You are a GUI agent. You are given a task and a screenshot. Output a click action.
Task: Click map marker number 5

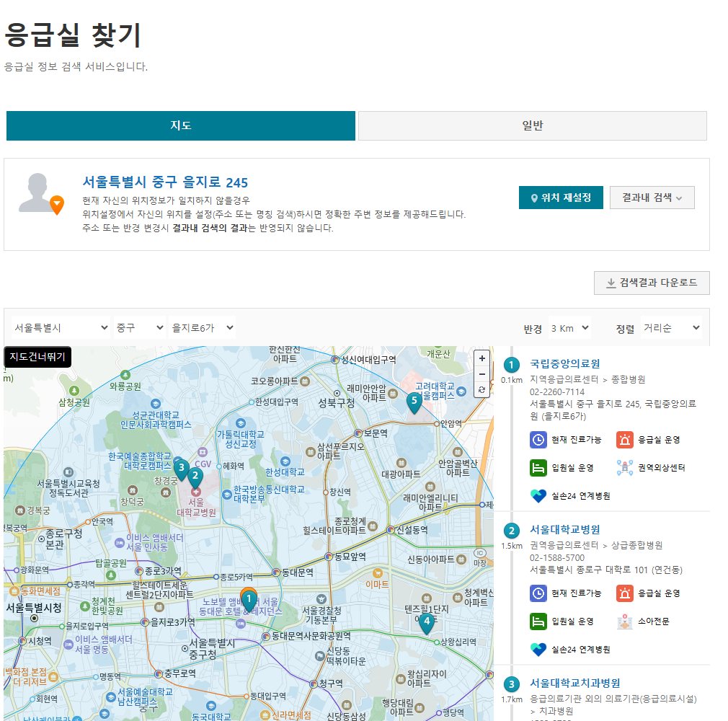click(x=414, y=402)
